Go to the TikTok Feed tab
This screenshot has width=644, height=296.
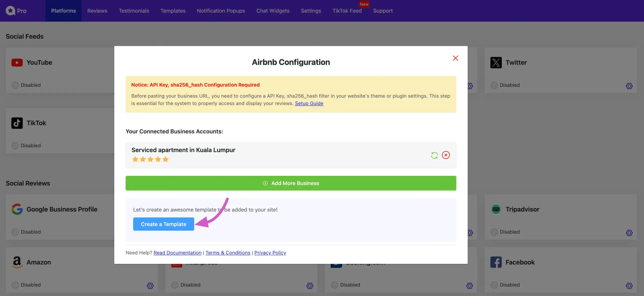point(347,11)
